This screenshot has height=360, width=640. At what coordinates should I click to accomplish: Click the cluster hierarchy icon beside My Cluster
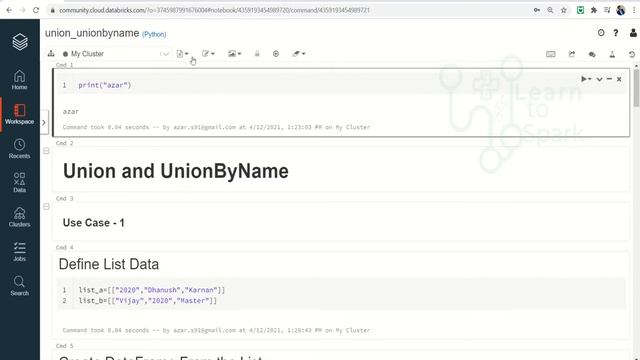[x=51, y=53]
